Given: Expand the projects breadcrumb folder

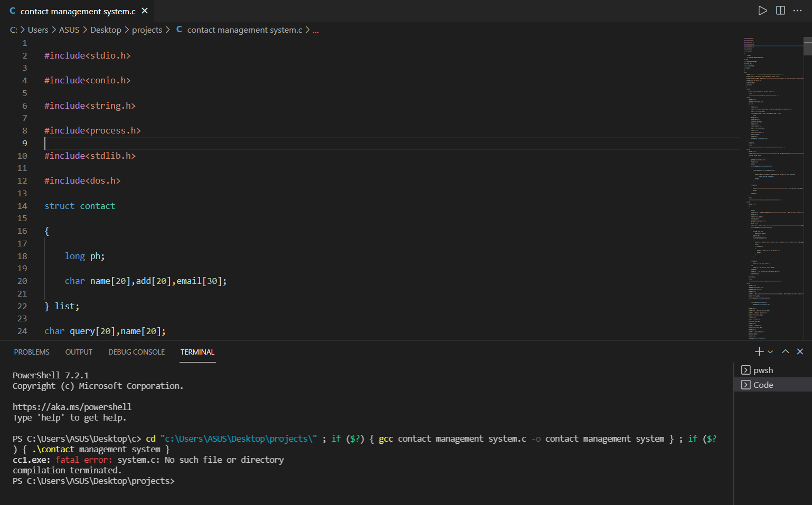Looking at the screenshot, I should click(147, 30).
